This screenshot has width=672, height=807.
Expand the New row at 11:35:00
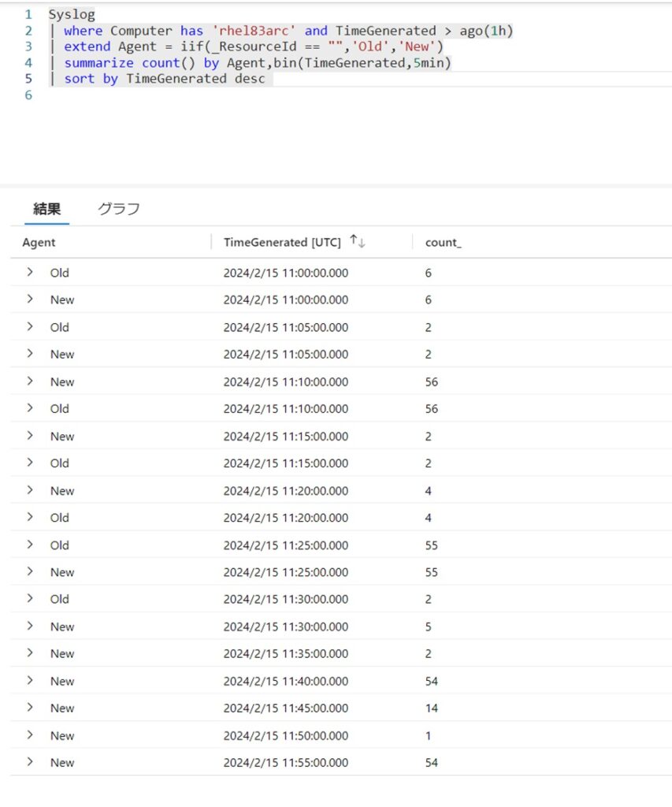tap(29, 653)
